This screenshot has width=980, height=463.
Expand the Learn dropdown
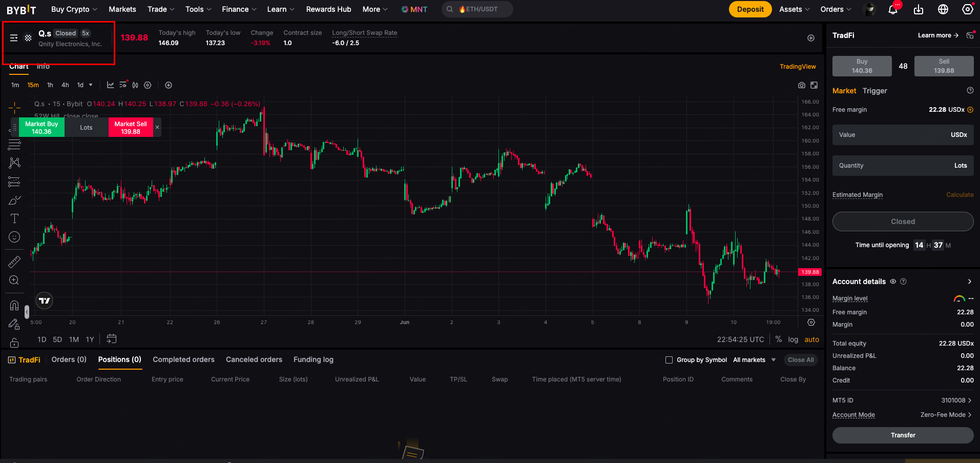pyautogui.click(x=281, y=9)
